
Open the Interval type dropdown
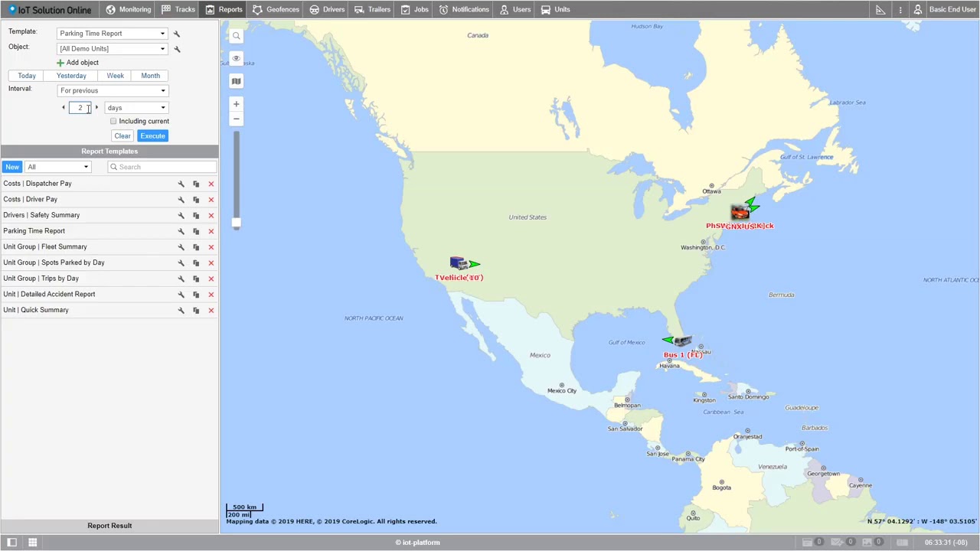pos(113,90)
